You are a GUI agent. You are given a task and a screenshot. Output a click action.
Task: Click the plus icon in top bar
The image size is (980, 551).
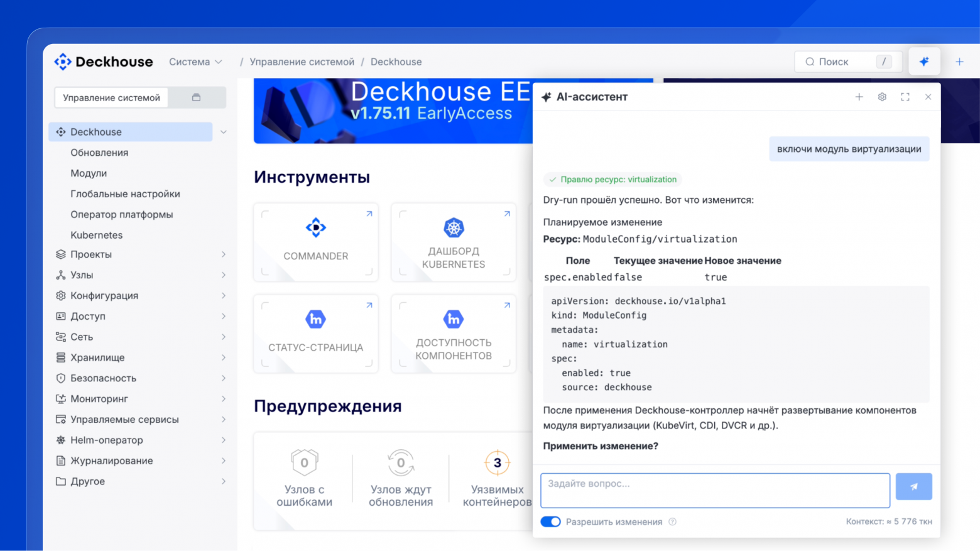959,62
